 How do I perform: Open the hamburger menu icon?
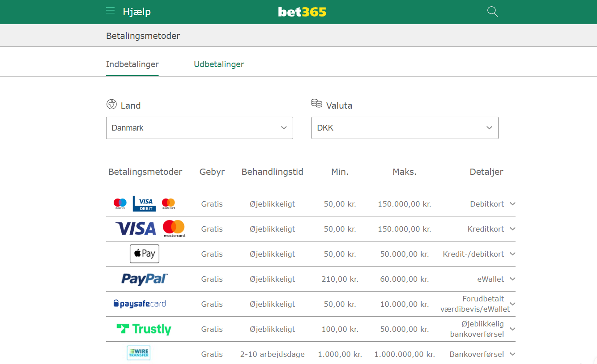click(110, 11)
